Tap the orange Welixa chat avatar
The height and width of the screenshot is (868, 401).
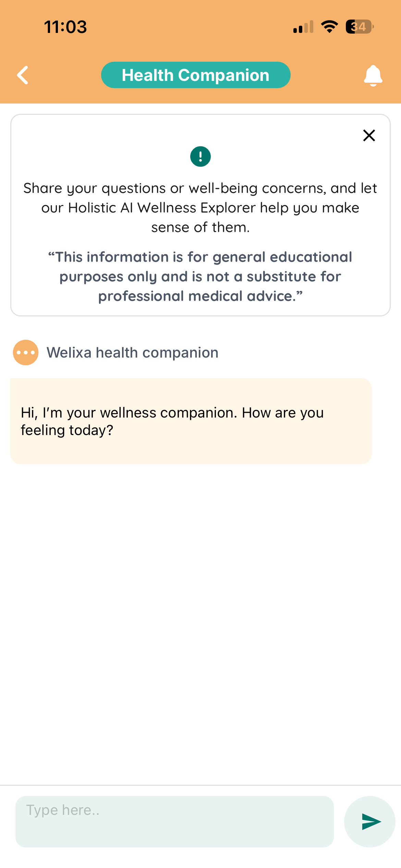[x=26, y=352]
